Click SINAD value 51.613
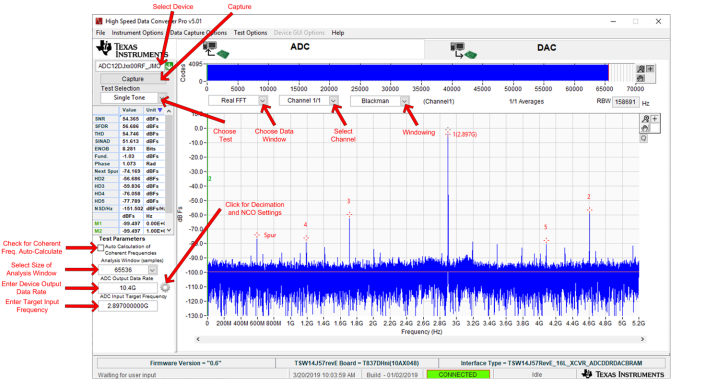 pos(131,141)
